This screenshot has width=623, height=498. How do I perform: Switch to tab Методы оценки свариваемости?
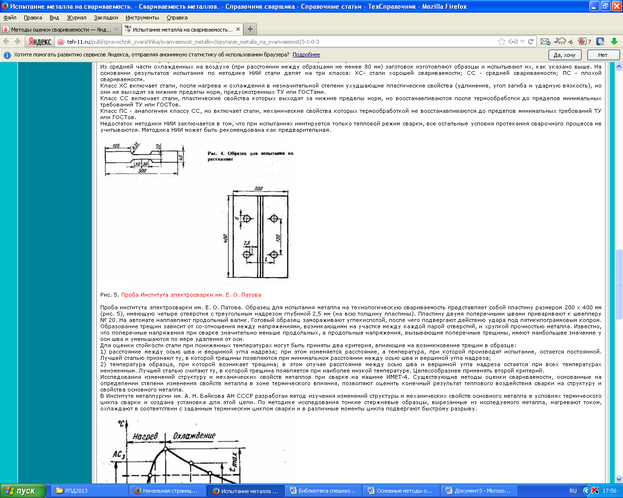(60, 29)
